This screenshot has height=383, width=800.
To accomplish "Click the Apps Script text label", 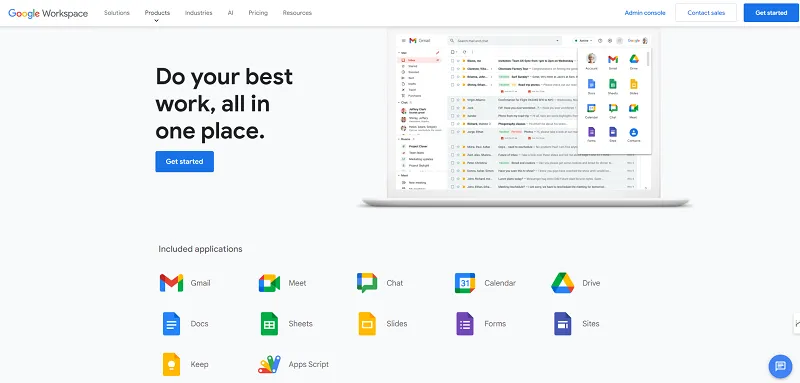I will pyautogui.click(x=309, y=364).
